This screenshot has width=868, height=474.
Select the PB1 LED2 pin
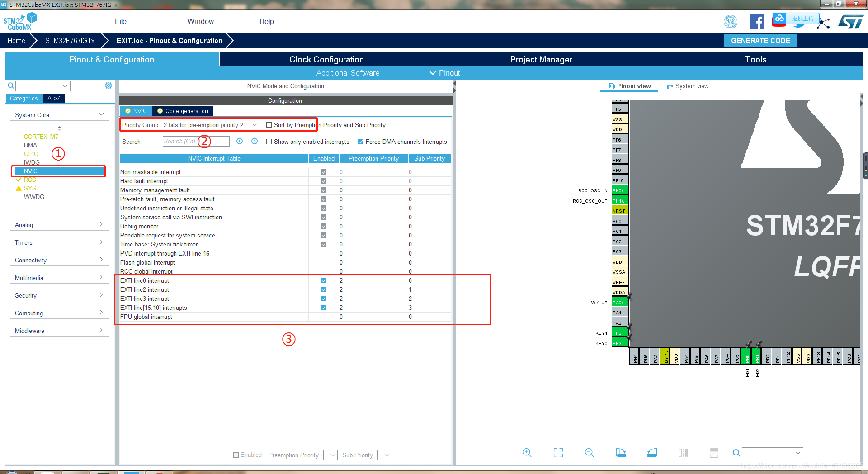[x=757, y=356]
